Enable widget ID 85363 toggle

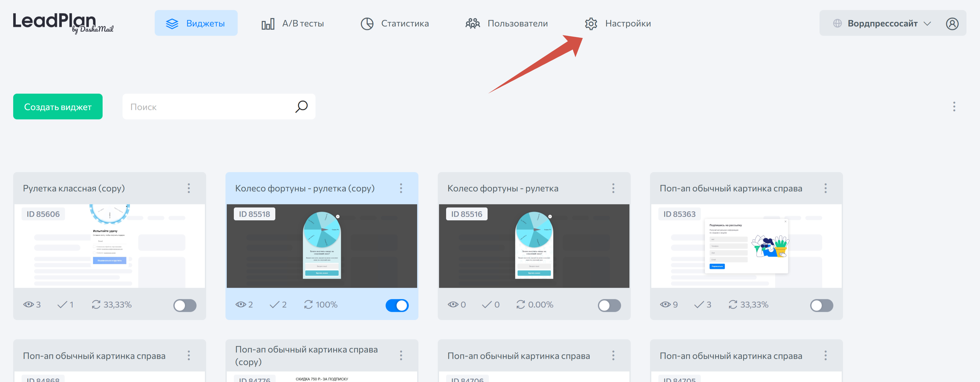coord(822,305)
